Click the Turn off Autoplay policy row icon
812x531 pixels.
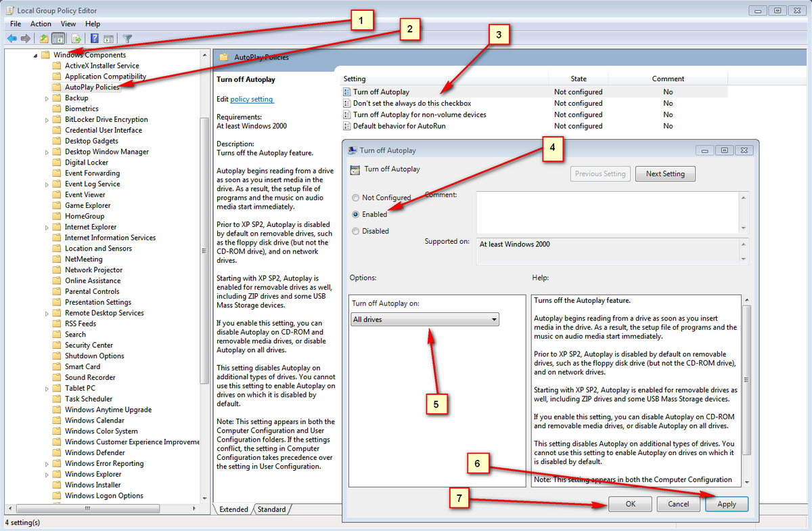(x=347, y=92)
